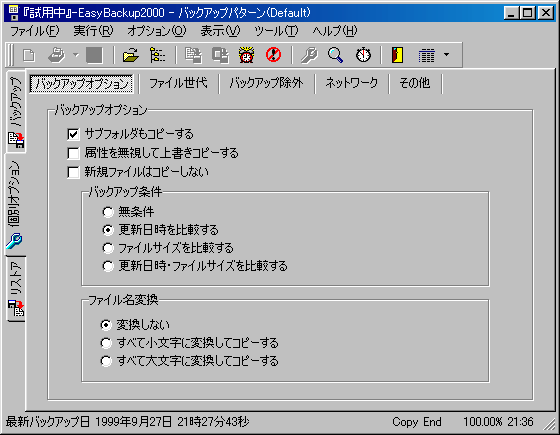
Task: Enable 属性を無視して上書きコピーする checkbox
Action: [x=73, y=153]
